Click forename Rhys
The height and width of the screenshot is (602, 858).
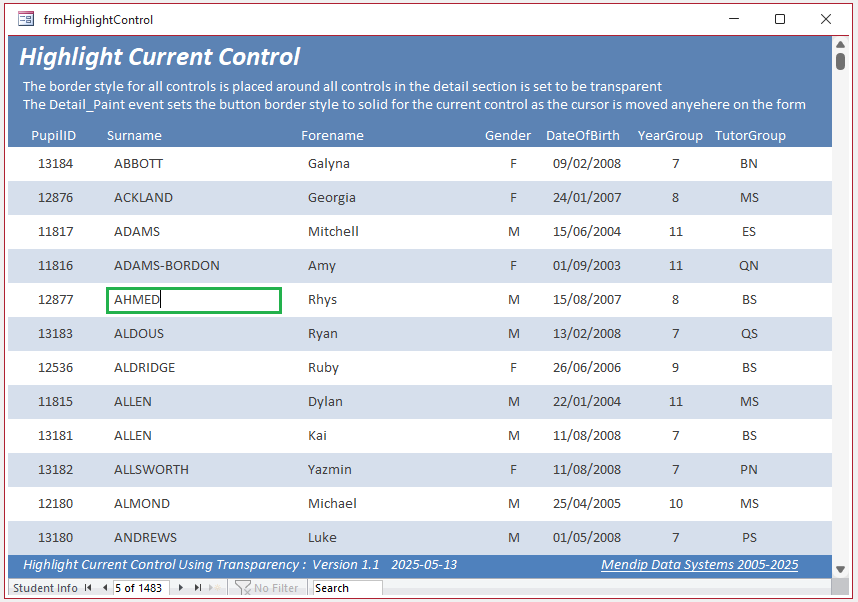(322, 300)
